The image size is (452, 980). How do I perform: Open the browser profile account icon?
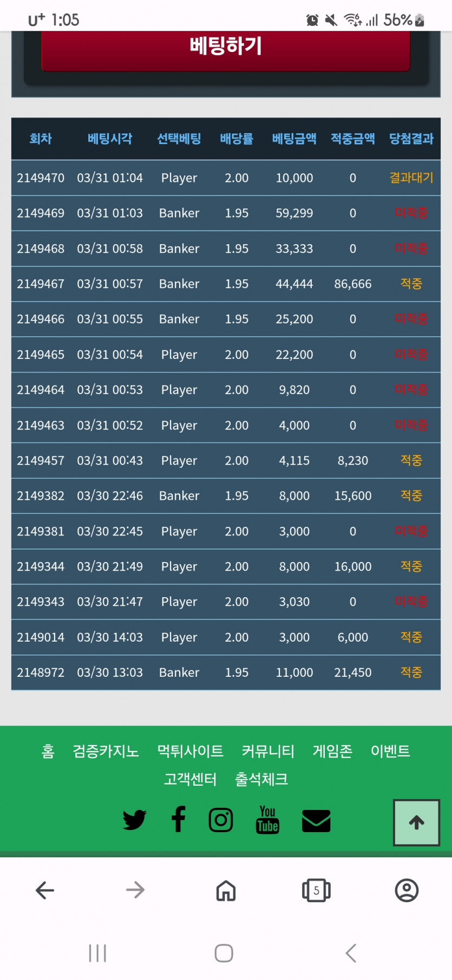coord(407,890)
